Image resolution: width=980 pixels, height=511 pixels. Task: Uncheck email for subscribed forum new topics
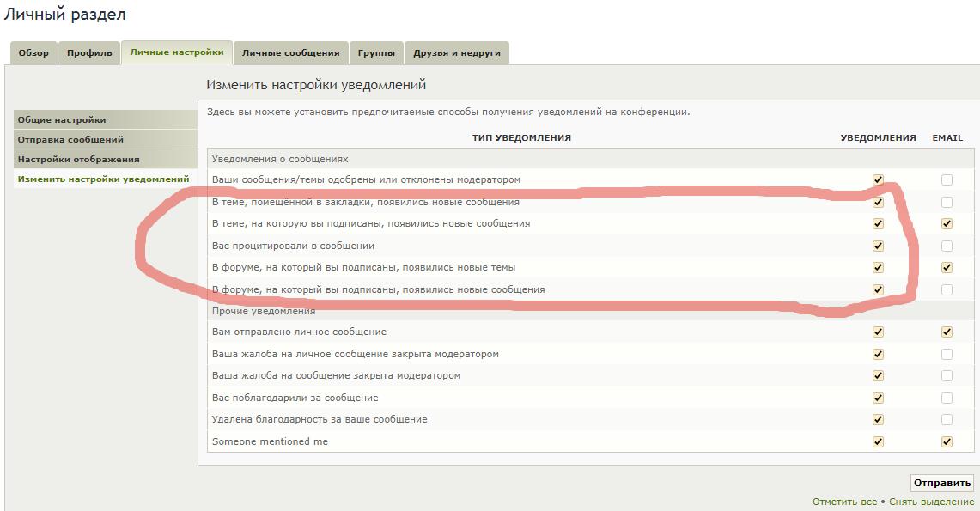pyautogui.click(x=947, y=267)
